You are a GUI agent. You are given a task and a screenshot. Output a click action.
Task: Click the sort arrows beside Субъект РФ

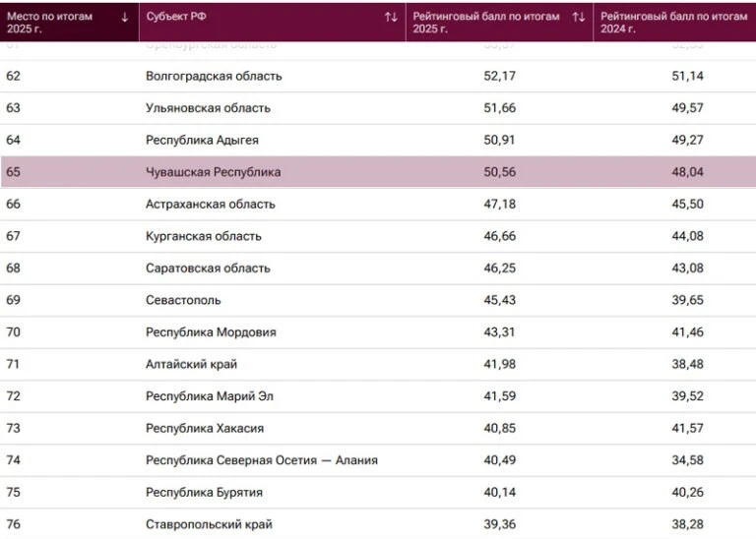pos(391,18)
